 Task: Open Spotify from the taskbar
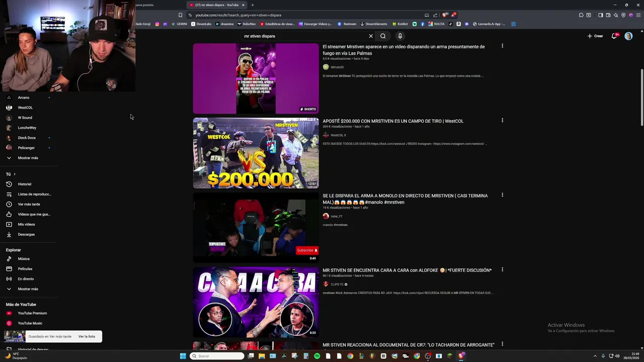(x=317, y=356)
